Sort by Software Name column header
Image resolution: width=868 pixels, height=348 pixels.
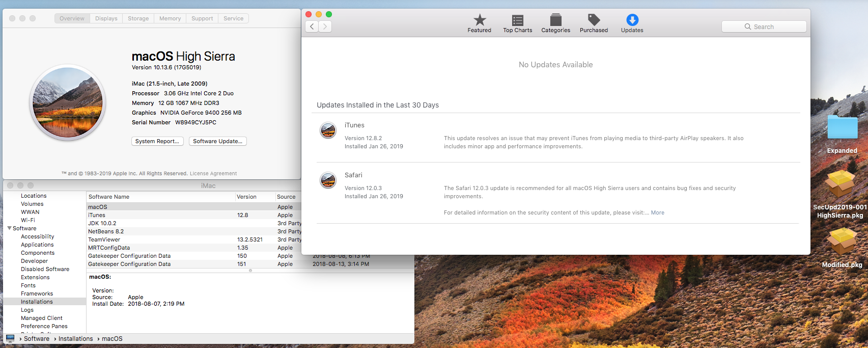point(161,197)
